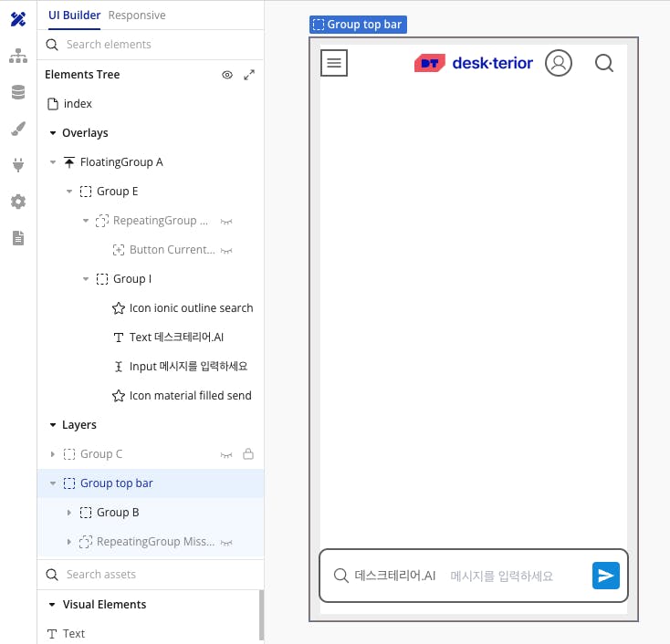The image size is (670, 644).
Task: Switch to the UI Builder tab
Action: click(74, 16)
